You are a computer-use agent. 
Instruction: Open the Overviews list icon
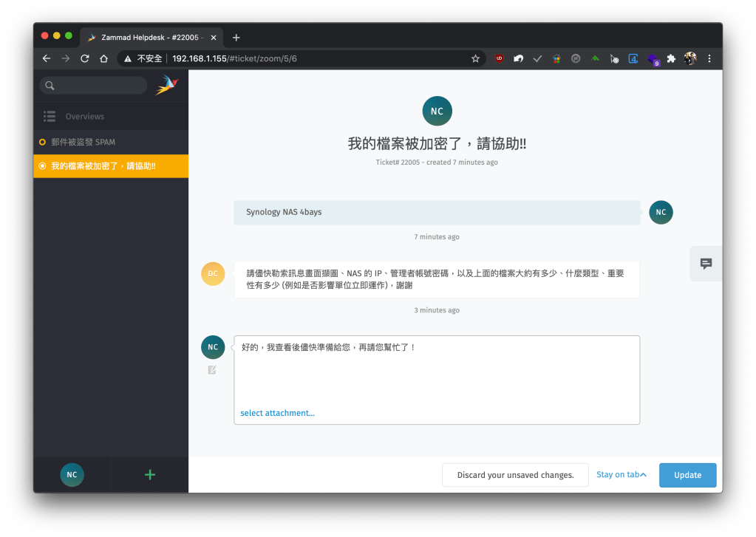(50, 116)
